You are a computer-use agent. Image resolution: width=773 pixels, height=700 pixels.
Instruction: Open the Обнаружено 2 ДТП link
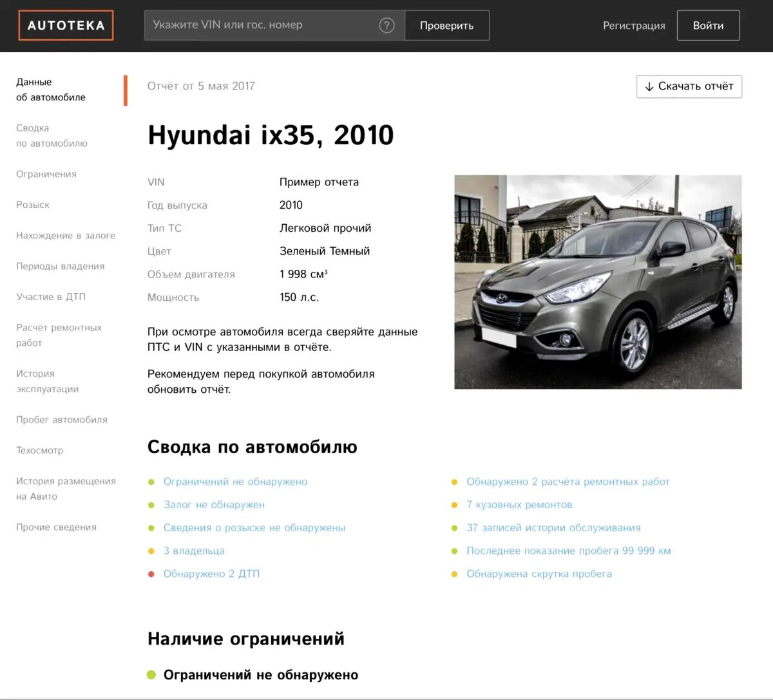211,574
